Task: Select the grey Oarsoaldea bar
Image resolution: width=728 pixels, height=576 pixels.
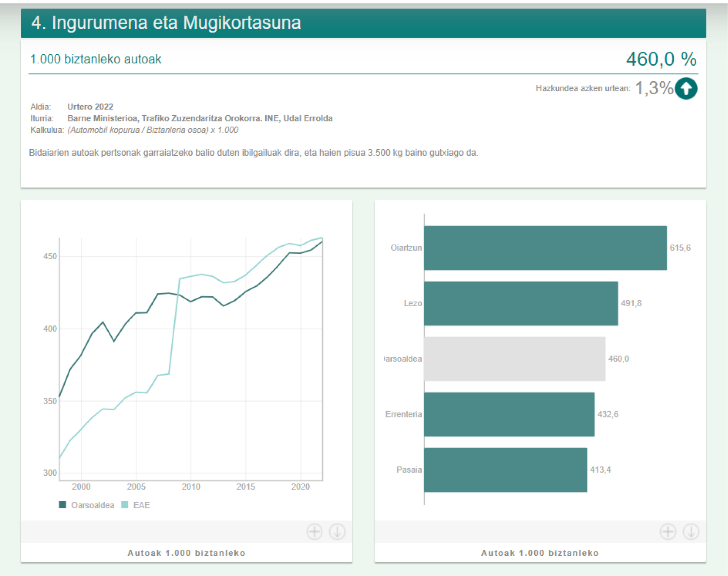Action: point(514,359)
